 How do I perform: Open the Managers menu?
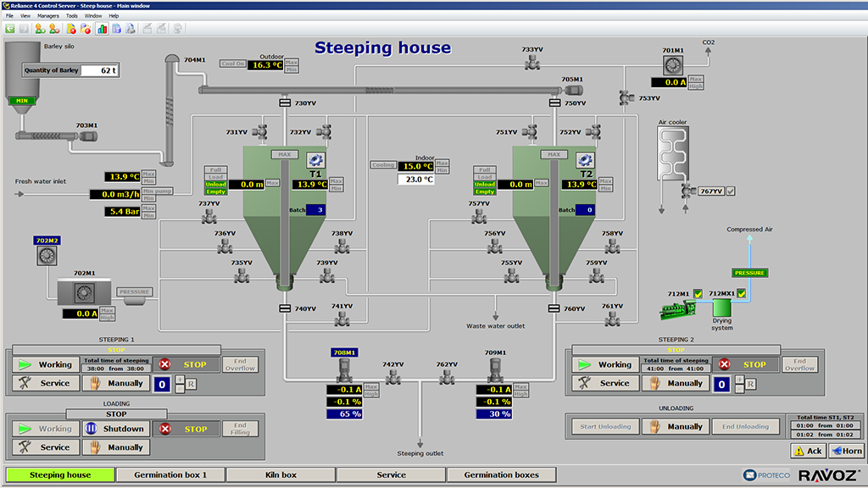point(48,16)
